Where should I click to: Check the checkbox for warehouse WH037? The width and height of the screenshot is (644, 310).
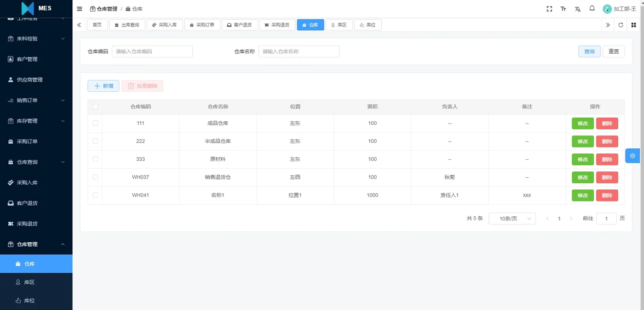(x=95, y=177)
